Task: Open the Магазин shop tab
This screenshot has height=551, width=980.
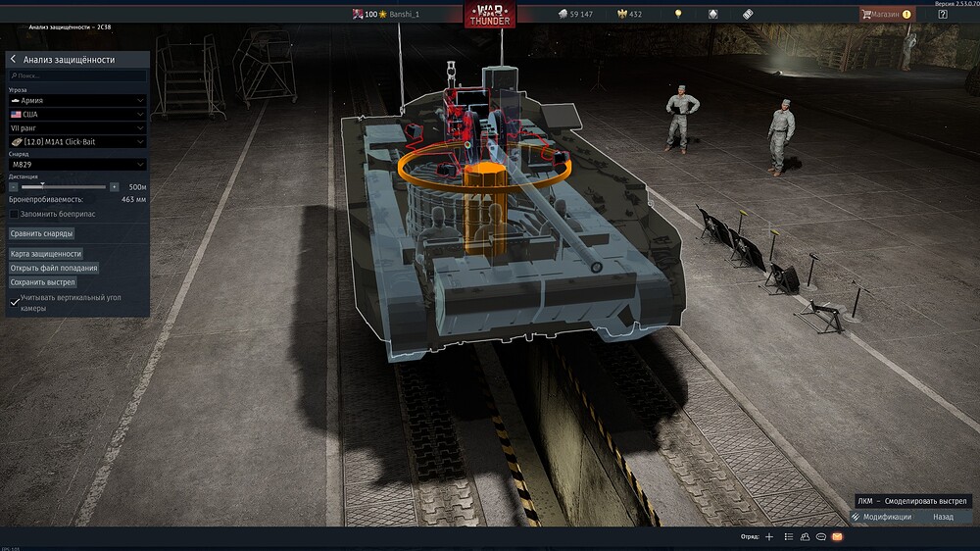Action: coord(885,15)
